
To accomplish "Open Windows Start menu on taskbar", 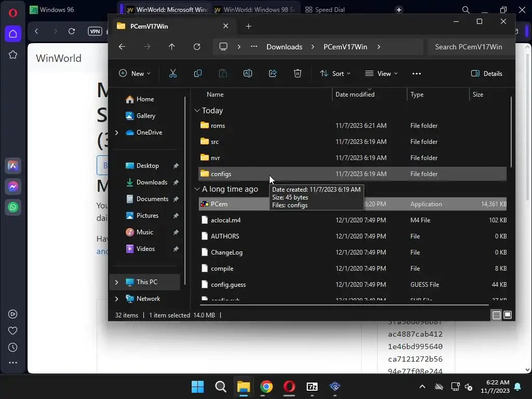I will [x=197, y=387].
